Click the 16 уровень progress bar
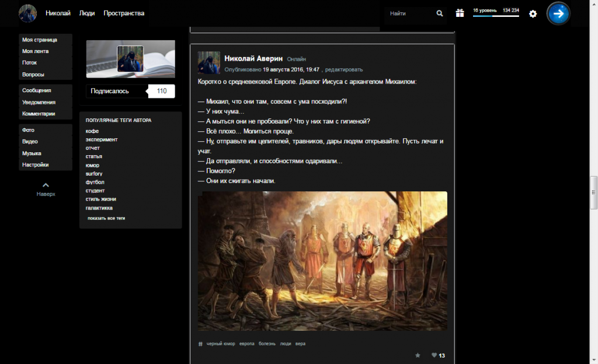Screen dimensions: 598x364 click(x=496, y=16)
